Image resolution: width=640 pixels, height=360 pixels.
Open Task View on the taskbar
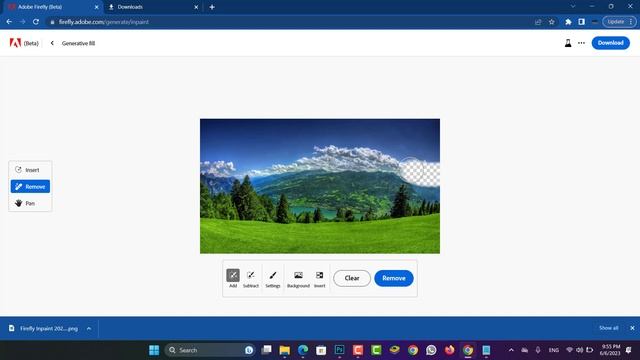click(267, 350)
